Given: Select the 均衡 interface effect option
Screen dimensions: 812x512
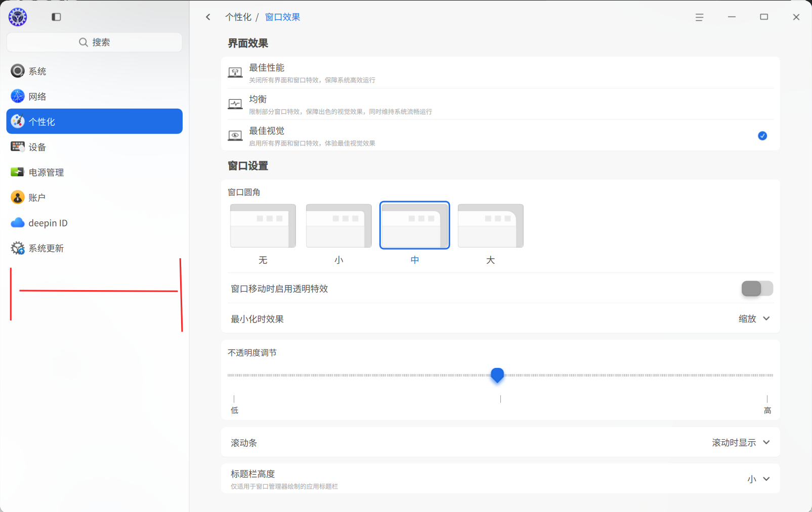Looking at the screenshot, I should click(x=500, y=104).
